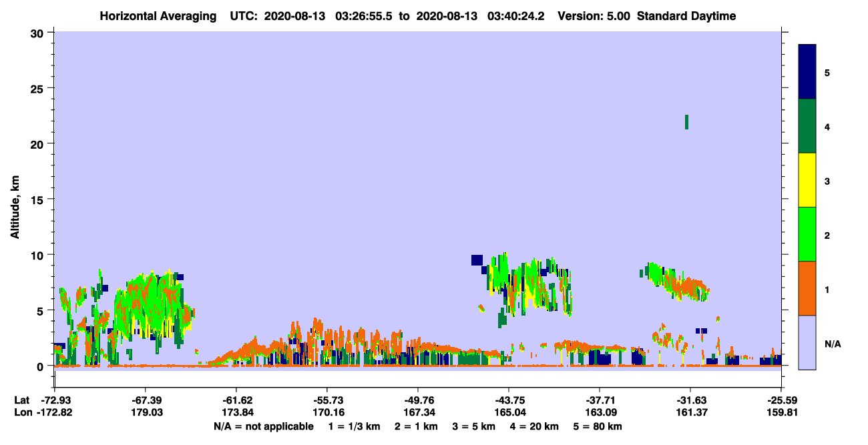868x445 pixels.
Task: Click the 'Lon' row label
Action: (22, 413)
